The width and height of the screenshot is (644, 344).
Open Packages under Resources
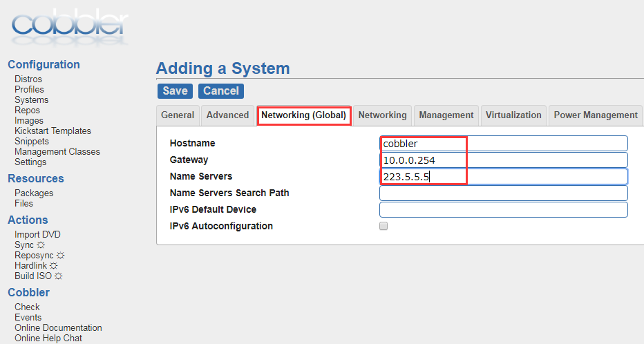tap(34, 193)
